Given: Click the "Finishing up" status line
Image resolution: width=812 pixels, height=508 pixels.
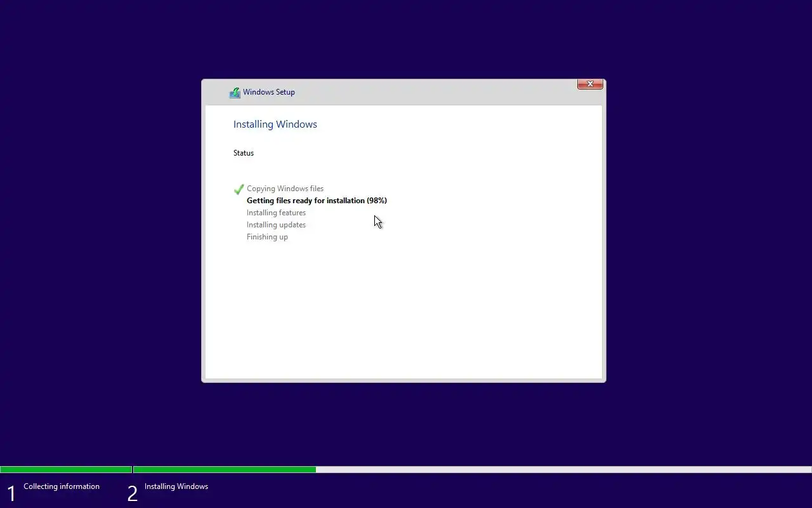Looking at the screenshot, I should point(267,237).
